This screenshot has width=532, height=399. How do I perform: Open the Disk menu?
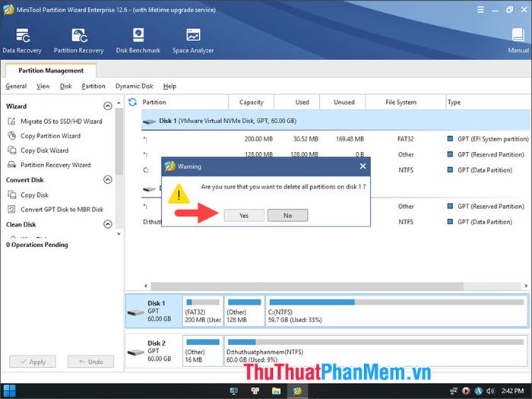click(x=66, y=86)
